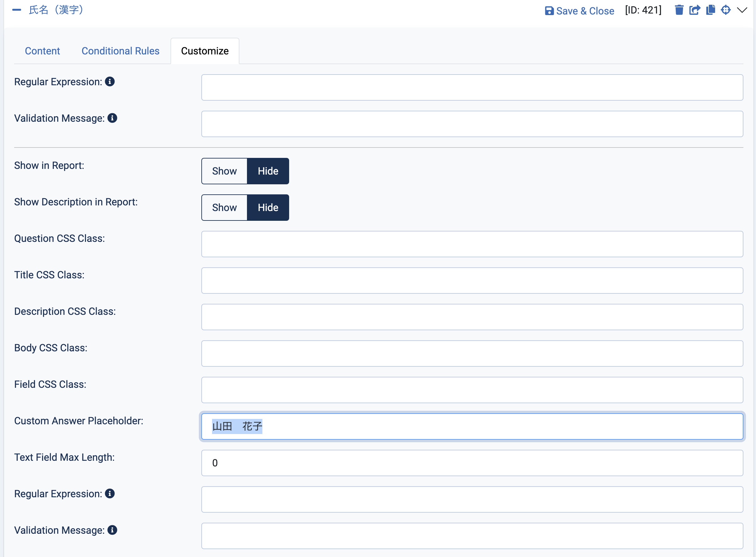Delete question using the trash icon

(679, 10)
